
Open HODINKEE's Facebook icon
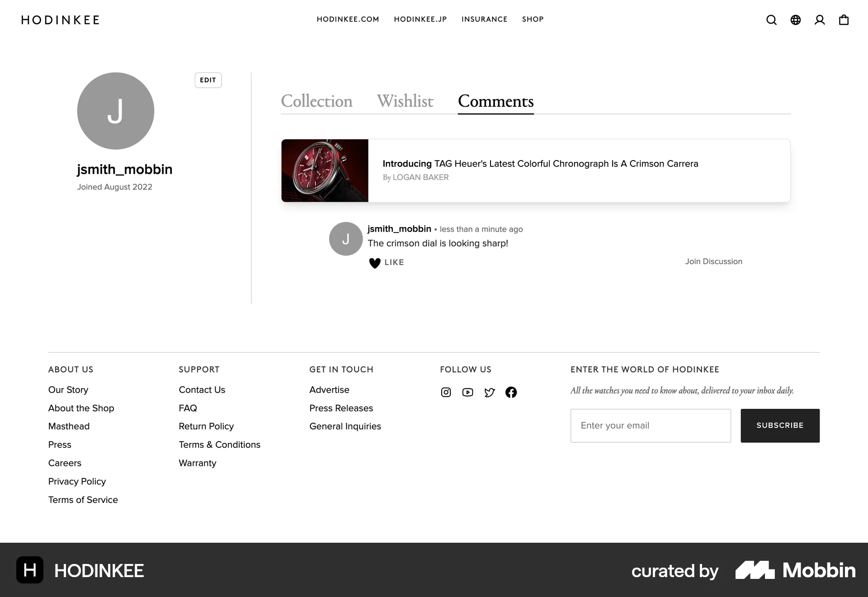(x=511, y=392)
